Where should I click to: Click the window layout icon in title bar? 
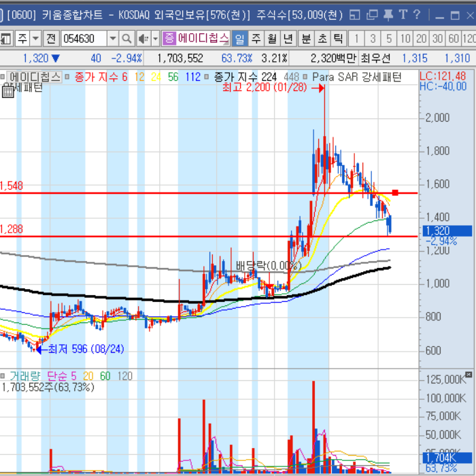[x=354, y=14]
